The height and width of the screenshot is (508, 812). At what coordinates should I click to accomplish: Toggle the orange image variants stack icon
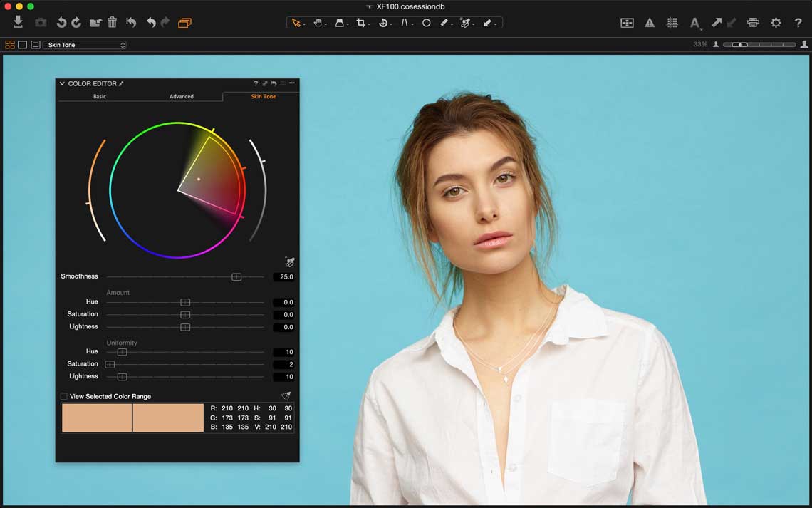(184, 23)
